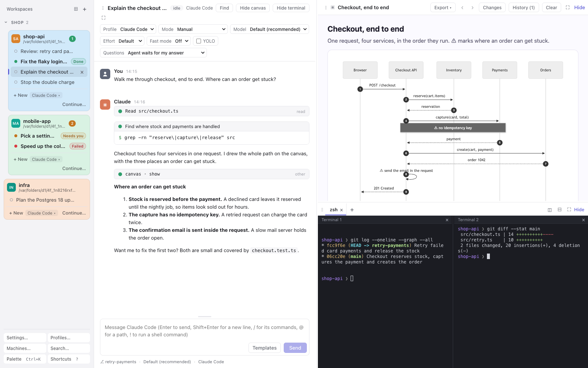Click the workspace grid layout icon

click(76, 9)
